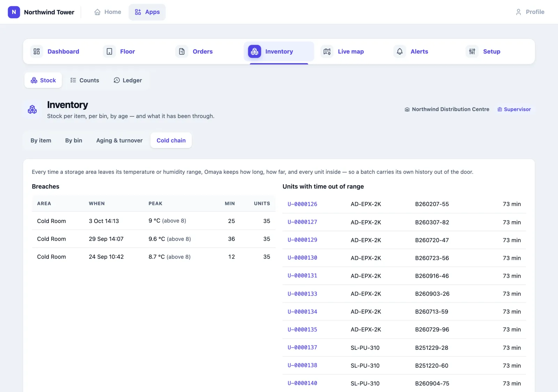Go to the Alerts section label
Image resolution: width=558 pixels, height=392 pixels.
[x=419, y=52]
